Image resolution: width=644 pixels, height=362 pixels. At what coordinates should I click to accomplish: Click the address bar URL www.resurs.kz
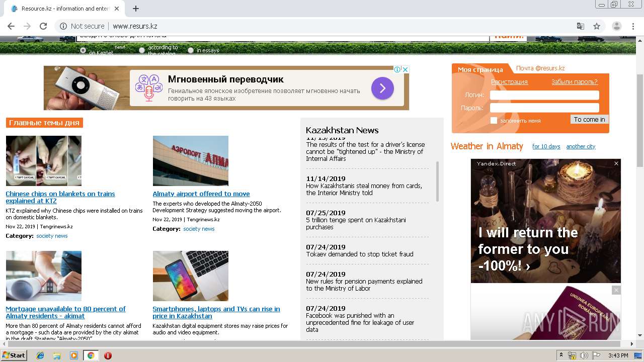tap(135, 26)
